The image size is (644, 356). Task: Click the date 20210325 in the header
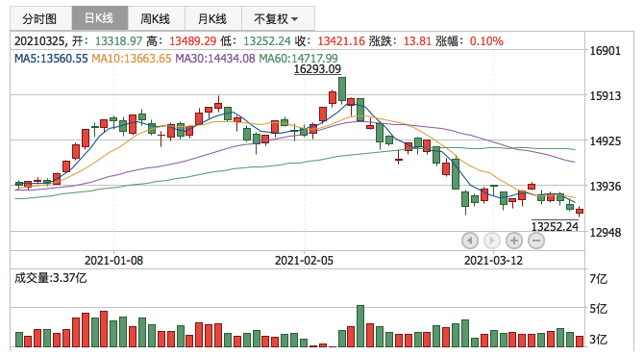pos(39,41)
